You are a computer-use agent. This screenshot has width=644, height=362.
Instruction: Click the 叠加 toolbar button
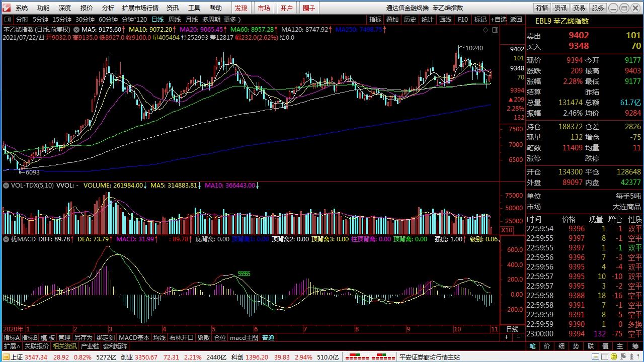[x=392, y=20]
